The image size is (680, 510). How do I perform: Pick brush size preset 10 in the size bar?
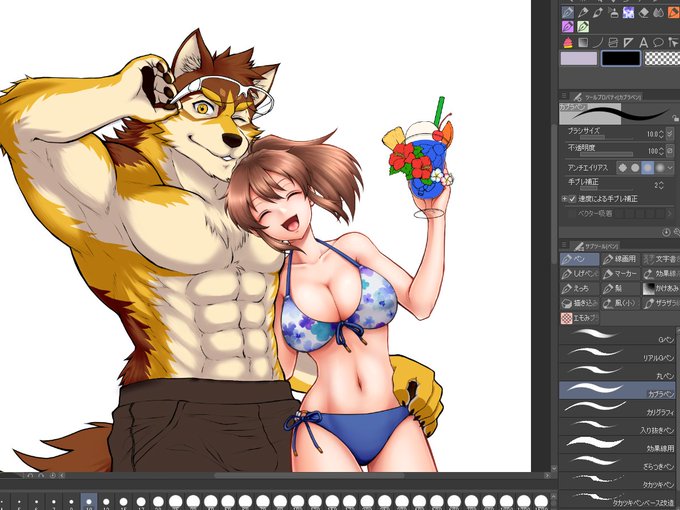click(x=89, y=502)
